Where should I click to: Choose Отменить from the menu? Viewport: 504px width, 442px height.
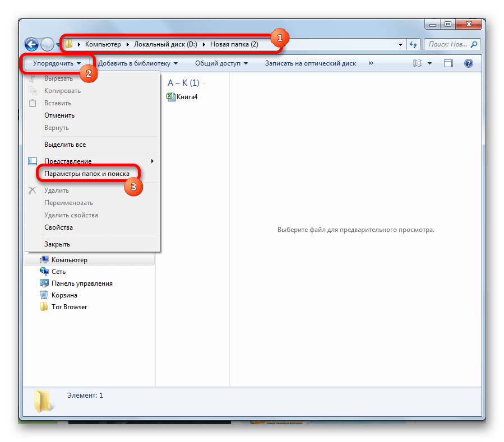59,115
